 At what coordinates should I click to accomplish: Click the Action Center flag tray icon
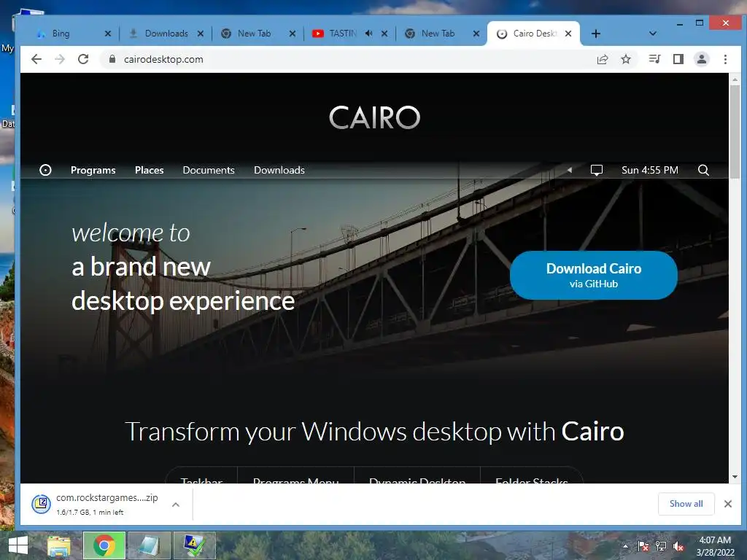click(643, 545)
